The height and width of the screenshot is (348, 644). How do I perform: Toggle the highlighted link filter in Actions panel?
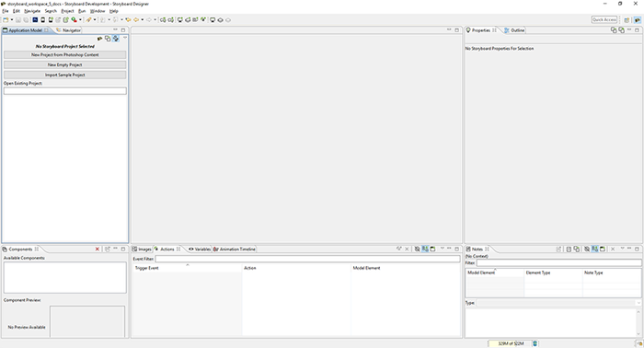(x=425, y=249)
